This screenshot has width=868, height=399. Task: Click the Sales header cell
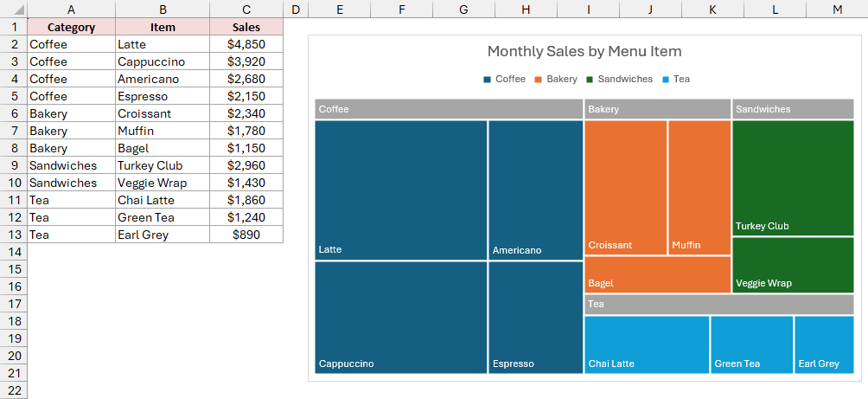(246, 27)
